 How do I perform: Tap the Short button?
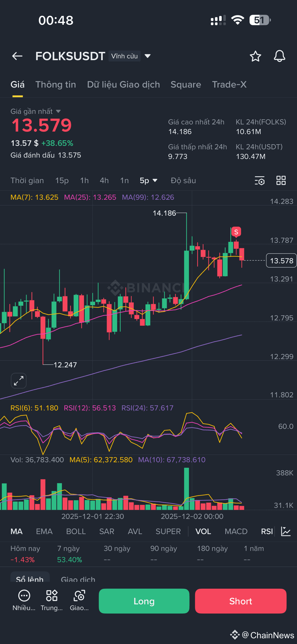[x=241, y=601]
